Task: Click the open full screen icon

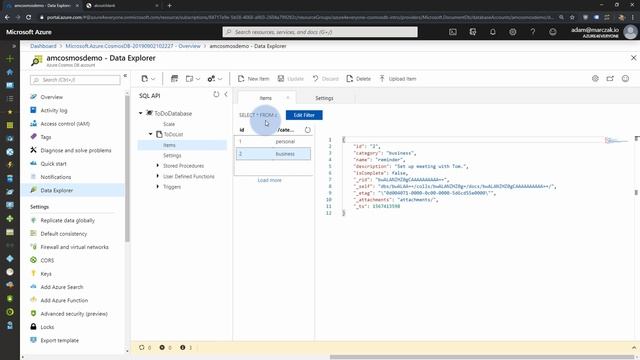Action: [610, 78]
